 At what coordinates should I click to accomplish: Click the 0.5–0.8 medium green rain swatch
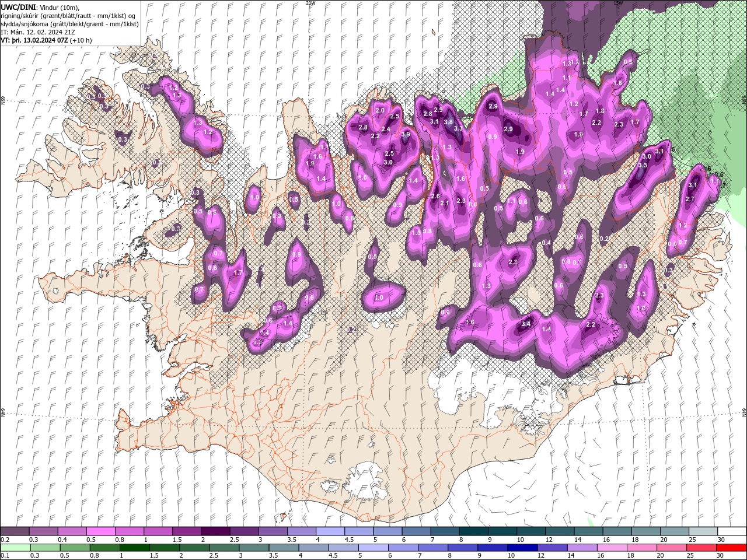point(75,548)
